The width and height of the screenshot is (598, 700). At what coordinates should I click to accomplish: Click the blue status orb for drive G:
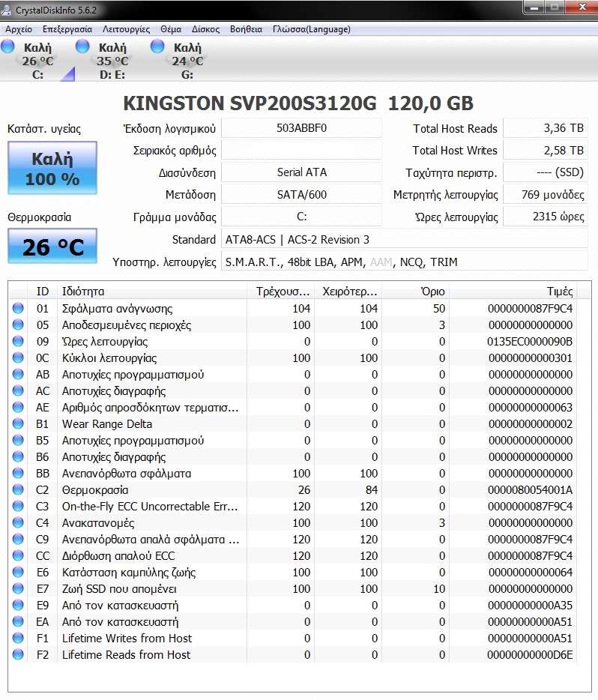tap(157, 46)
